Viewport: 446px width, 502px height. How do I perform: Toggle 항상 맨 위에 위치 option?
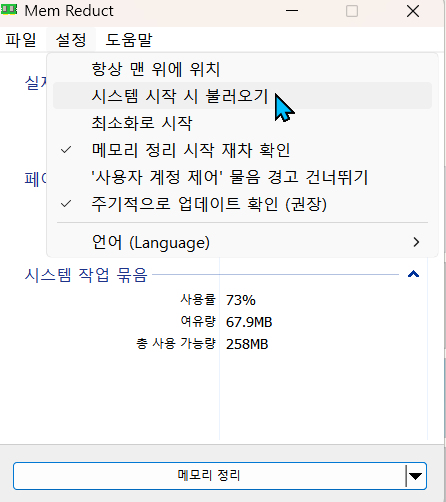[242, 69]
